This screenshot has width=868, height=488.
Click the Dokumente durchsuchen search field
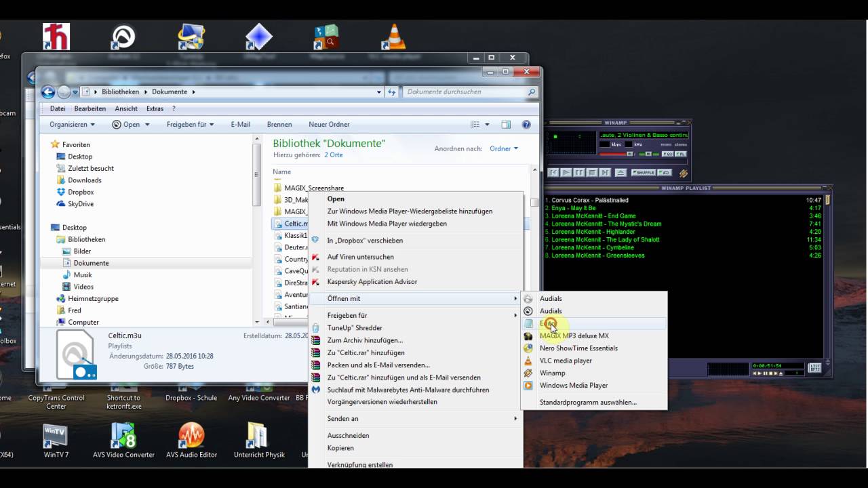471,92
